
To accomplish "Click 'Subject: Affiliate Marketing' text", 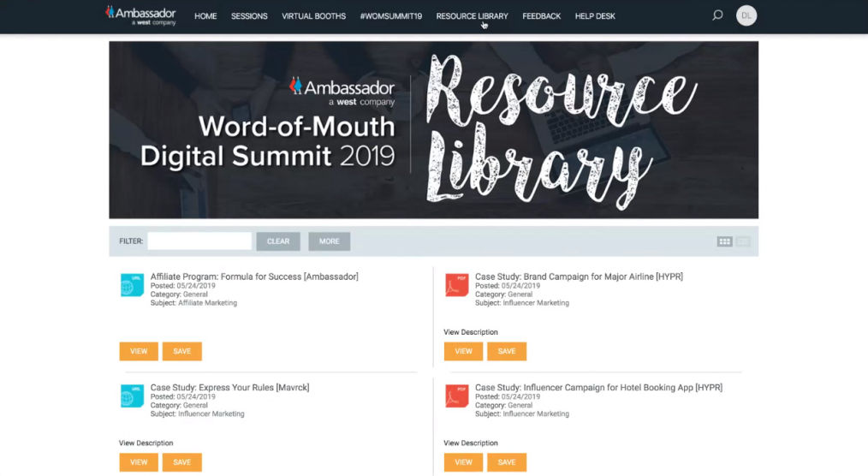I will 193,303.
